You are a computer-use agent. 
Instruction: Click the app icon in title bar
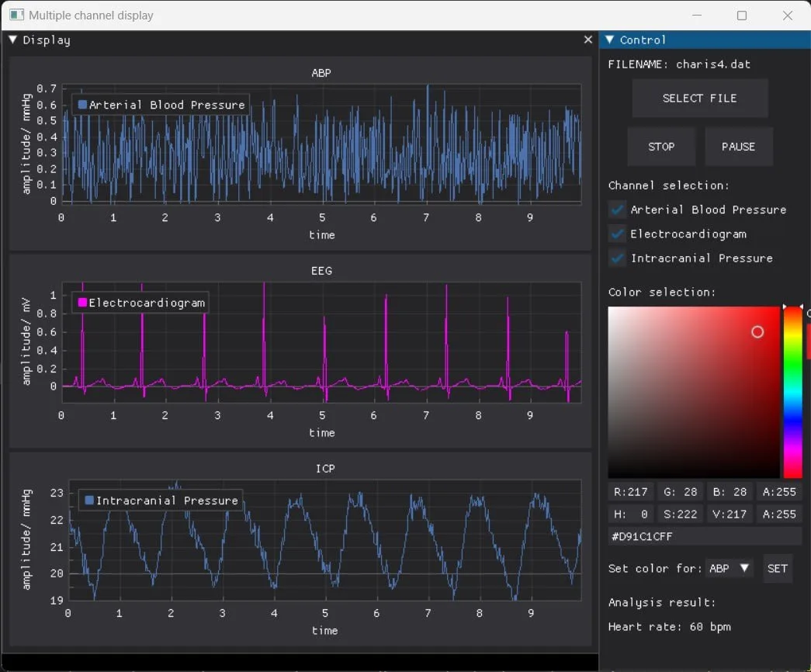[16, 15]
